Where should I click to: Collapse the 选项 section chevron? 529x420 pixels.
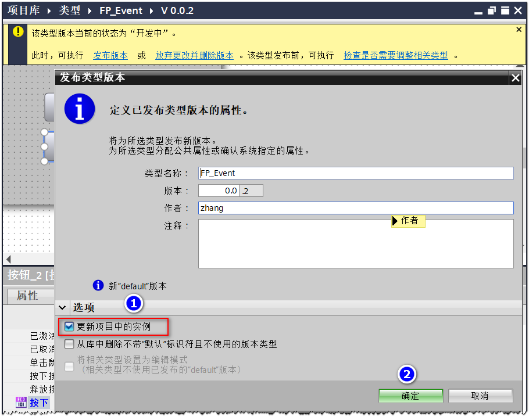[63, 307]
